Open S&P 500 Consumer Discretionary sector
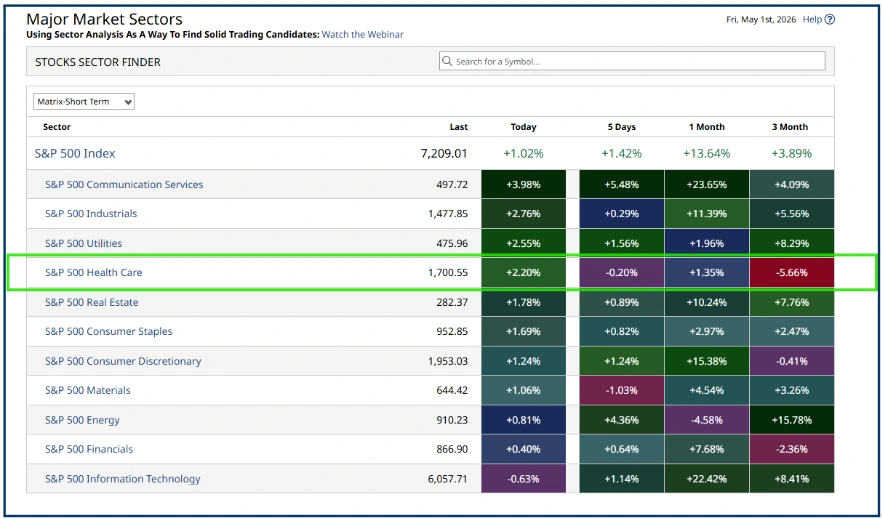The image size is (883, 519). (123, 361)
